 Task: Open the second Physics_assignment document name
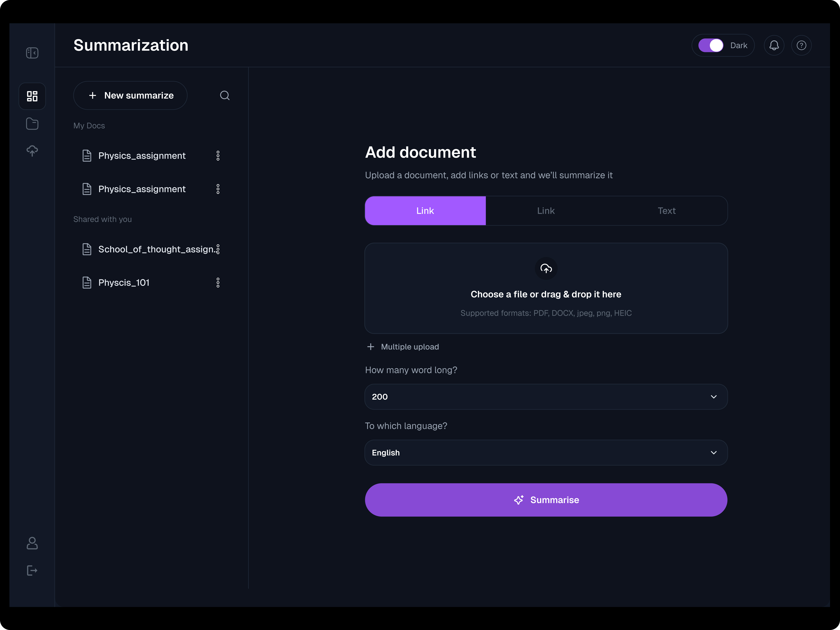pyautogui.click(x=142, y=189)
